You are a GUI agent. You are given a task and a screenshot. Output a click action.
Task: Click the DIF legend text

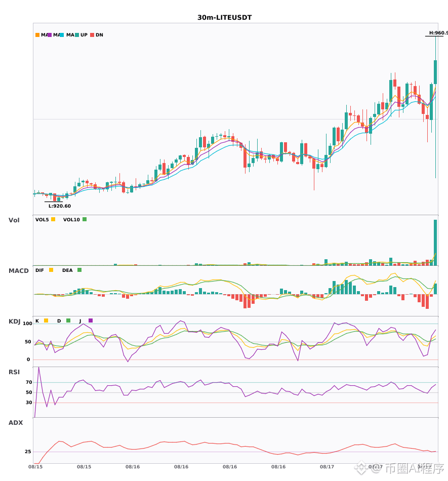click(x=39, y=270)
